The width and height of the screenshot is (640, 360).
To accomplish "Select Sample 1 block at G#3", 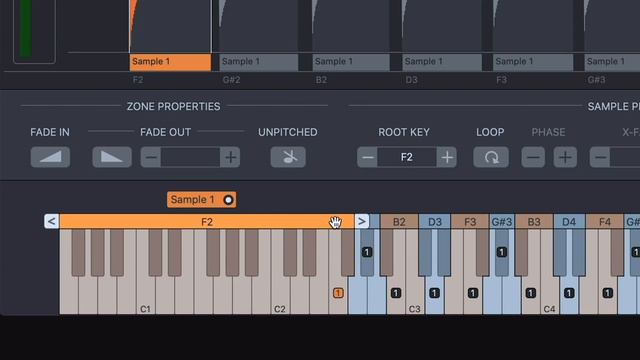I will click(x=612, y=62).
